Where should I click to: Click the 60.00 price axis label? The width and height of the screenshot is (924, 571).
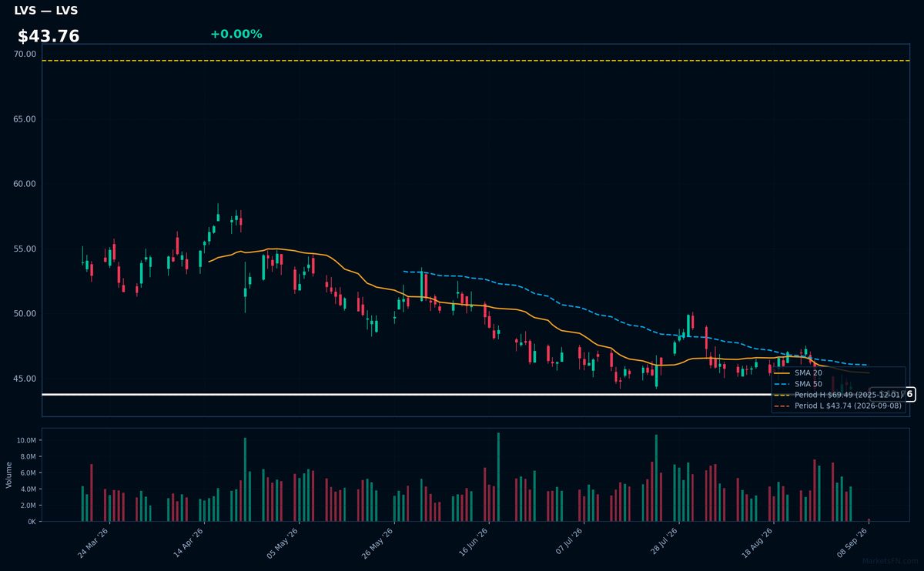[25, 184]
